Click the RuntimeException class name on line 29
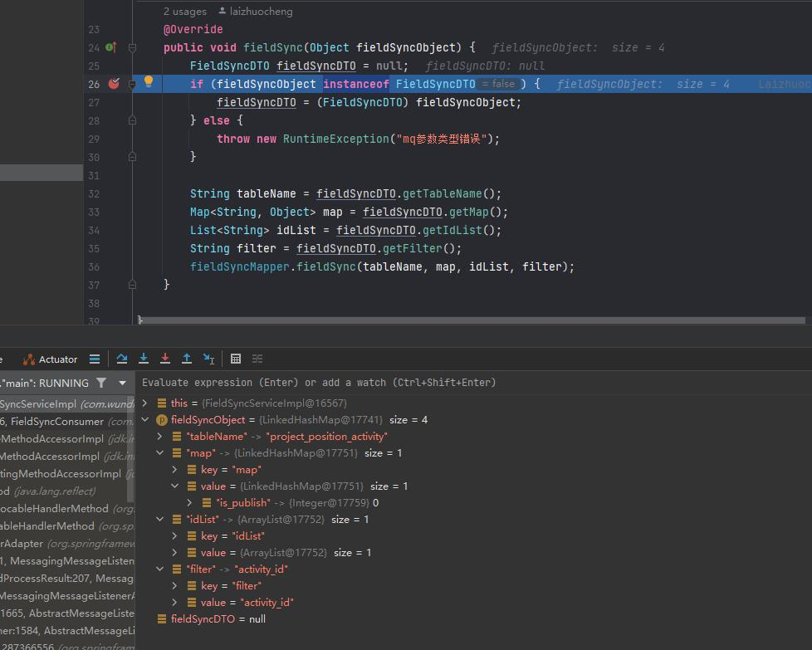Viewport: 812px width, 650px height. pos(335,139)
